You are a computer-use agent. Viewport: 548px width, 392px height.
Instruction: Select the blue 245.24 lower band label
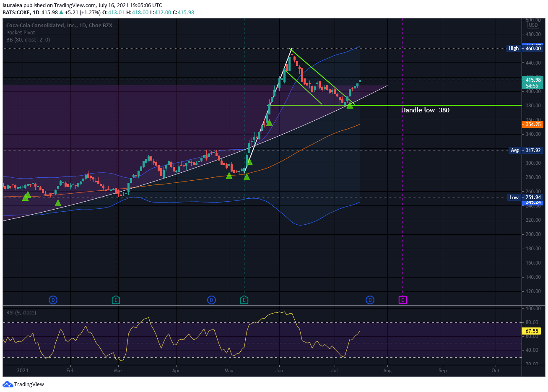[533, 202]
